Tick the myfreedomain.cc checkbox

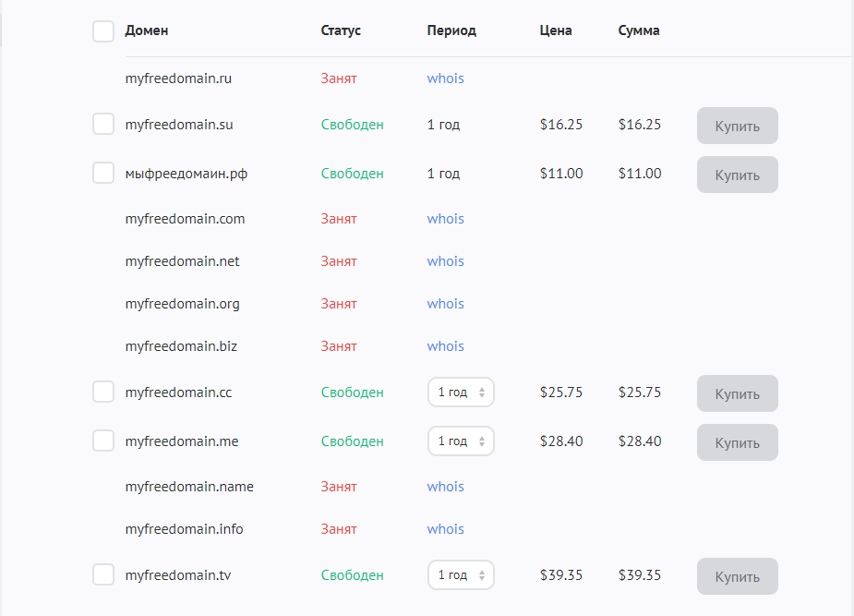click(103, 392)
